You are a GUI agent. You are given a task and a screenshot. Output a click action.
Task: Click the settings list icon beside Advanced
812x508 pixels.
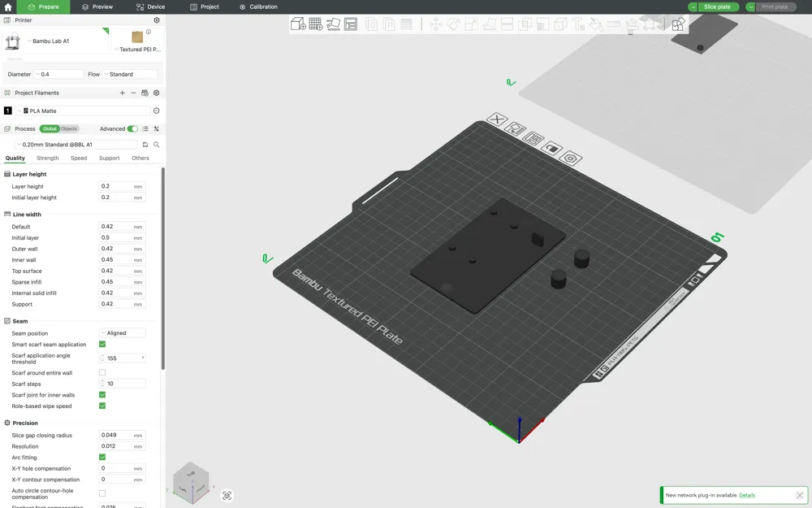point(145,128)
